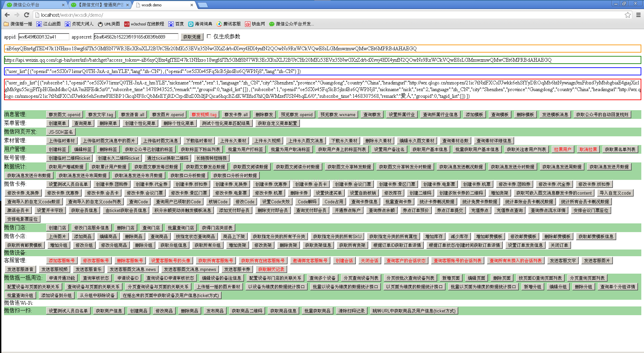Click the browser back arrow
The image size is (644, 353).
click(x=7, y=15)
